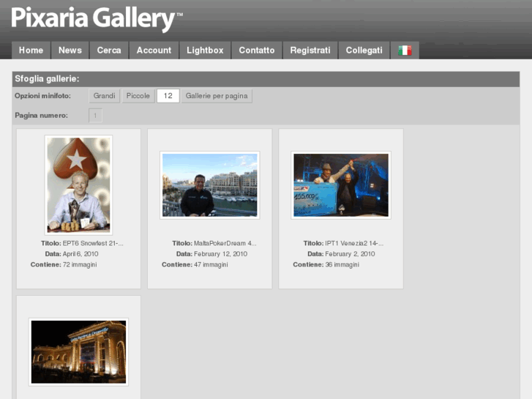This screenshot has height=399, width=532.
Task: Choose Grandi thumbnail size
Action: point(104,96)
